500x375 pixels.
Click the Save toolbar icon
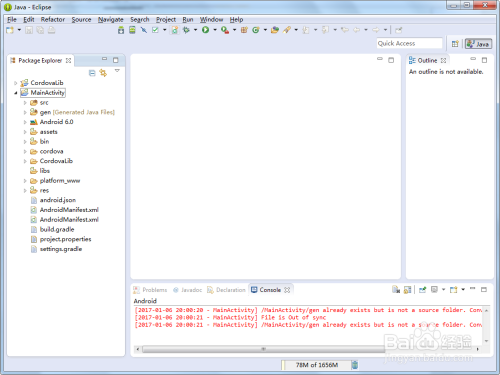coord(29,30)
